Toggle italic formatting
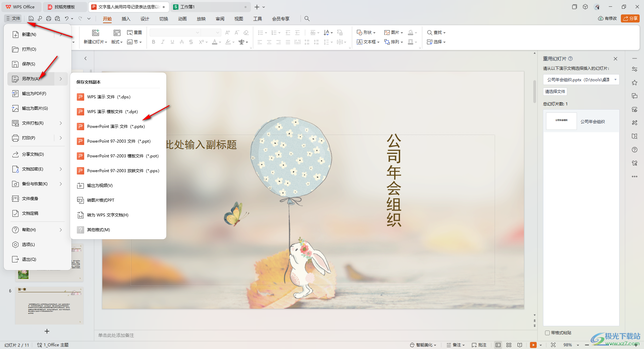Image resolution: width=644 pixels, height=349 pixels. (x=163, y=42)
